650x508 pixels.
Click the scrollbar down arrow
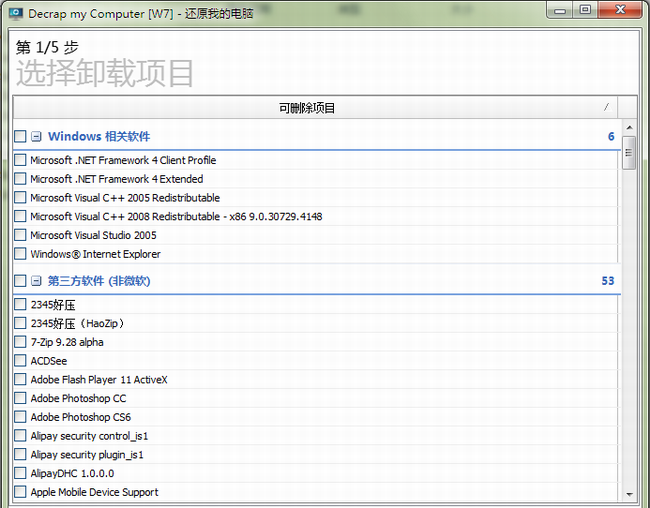tap(629, 493)
